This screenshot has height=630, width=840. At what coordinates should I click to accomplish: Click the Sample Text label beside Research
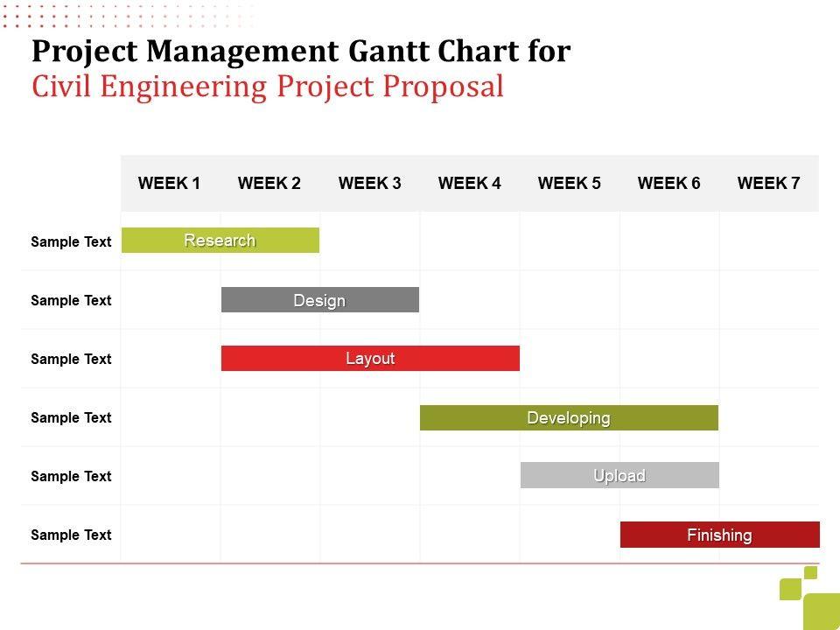tap(71, 241)
